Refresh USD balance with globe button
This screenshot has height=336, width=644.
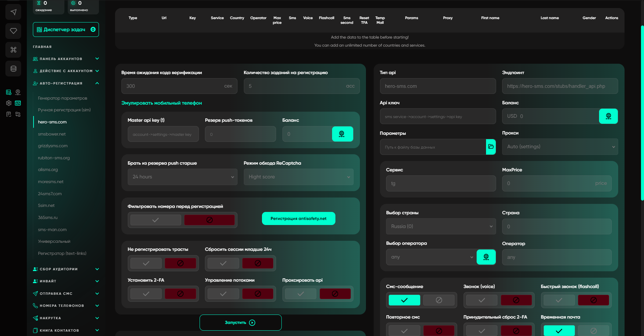(608, 116)
